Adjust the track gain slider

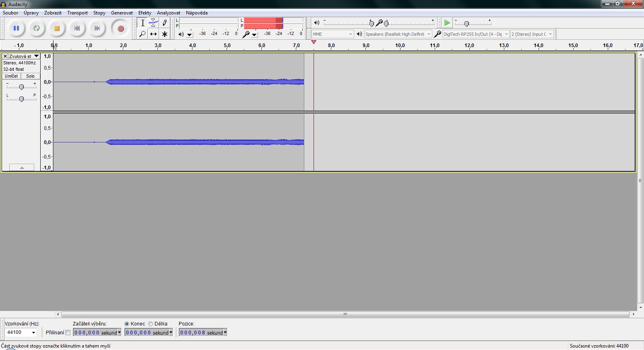[x=21, y=86]
